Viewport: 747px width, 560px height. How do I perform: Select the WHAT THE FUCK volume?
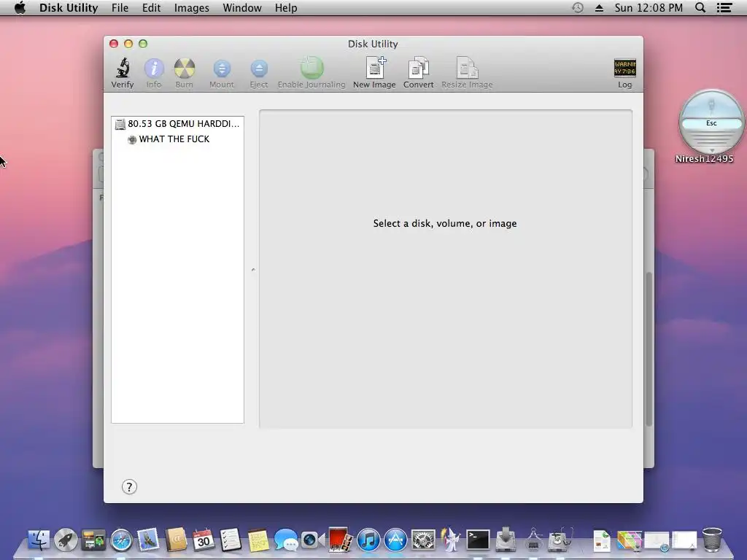[178, 139]
